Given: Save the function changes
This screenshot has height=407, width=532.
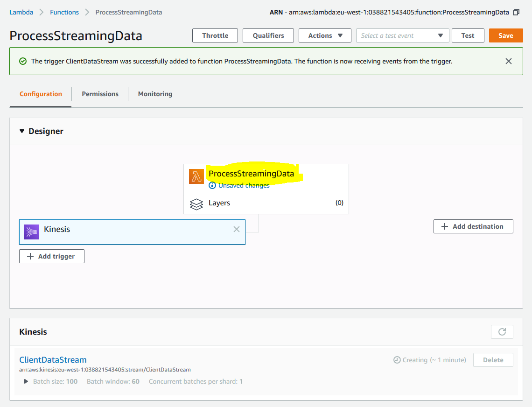Looking at the screenshot, I should (x=506, y=35).
